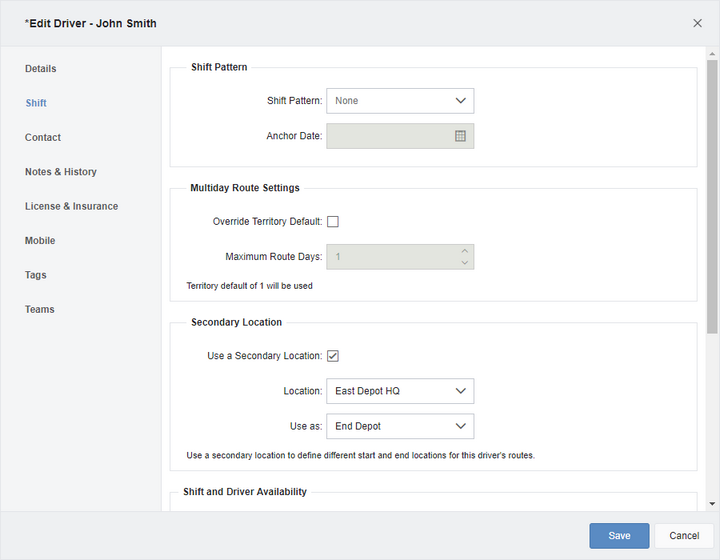Close the Edit Driver dialog
Viewport: 720px width, 560px height.
click(697, 23)
